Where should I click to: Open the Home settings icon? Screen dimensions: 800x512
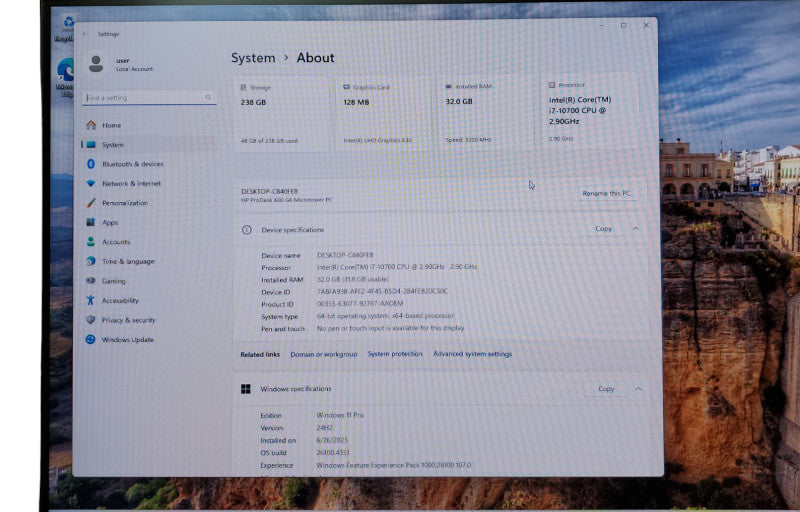tap(91, 125)
